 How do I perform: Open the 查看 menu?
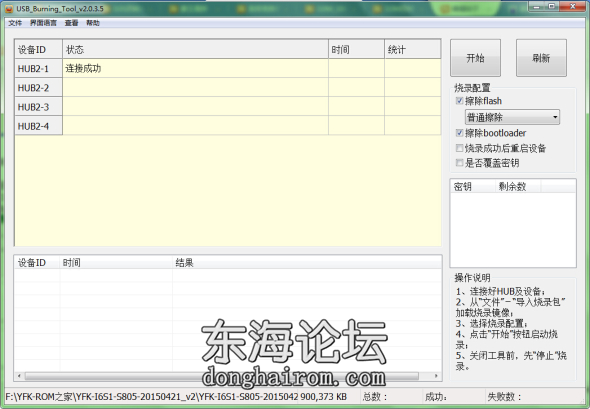coord(71,23)
